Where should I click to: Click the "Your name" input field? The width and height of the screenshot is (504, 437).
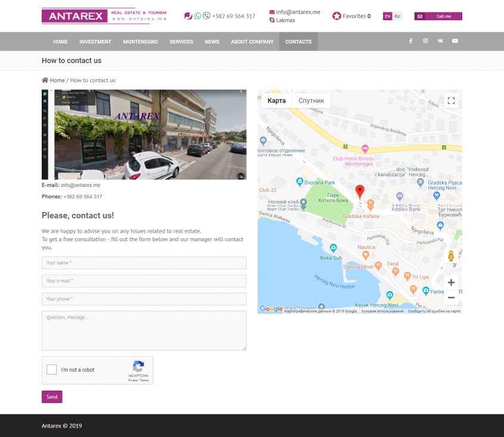[x=144, y=263]
